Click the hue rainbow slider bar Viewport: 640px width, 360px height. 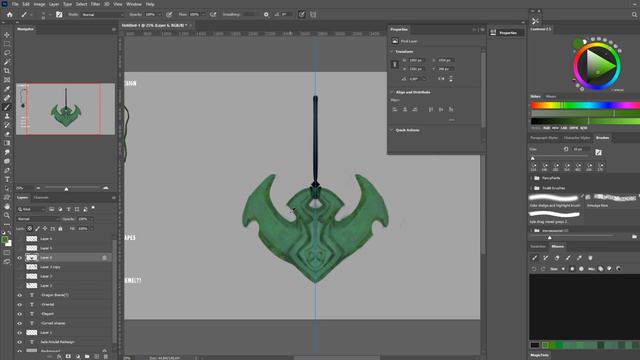[x=585, y=105]
